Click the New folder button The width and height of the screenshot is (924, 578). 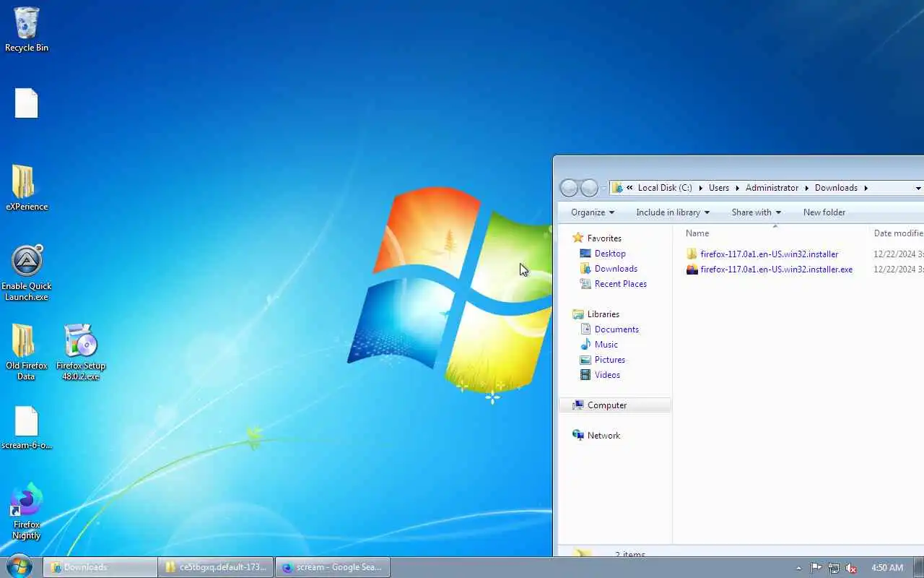(824, 212)
